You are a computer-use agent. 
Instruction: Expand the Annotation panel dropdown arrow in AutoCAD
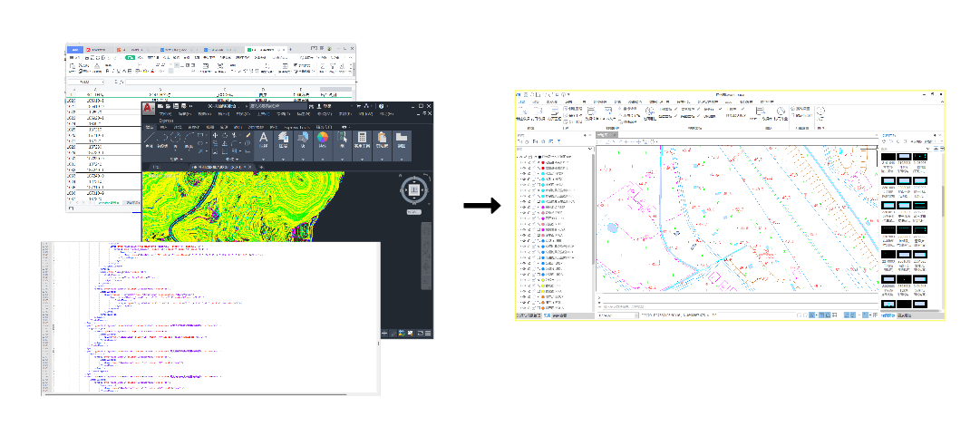pos(263,160)
